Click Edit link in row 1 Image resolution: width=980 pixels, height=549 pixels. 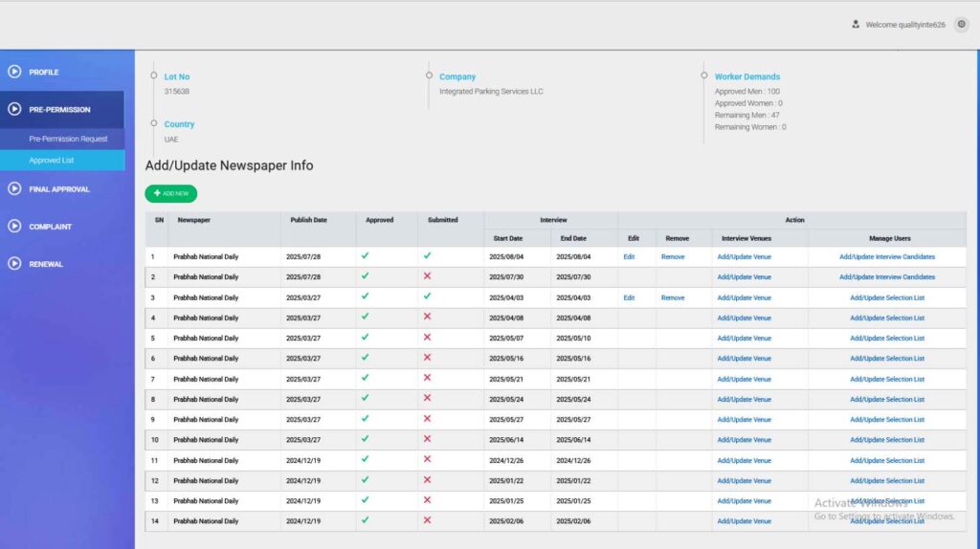click(629, 256)
